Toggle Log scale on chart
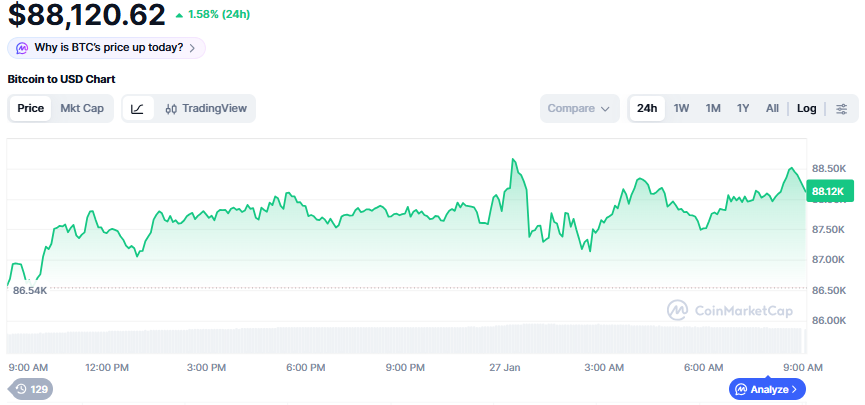 (806, 108)
